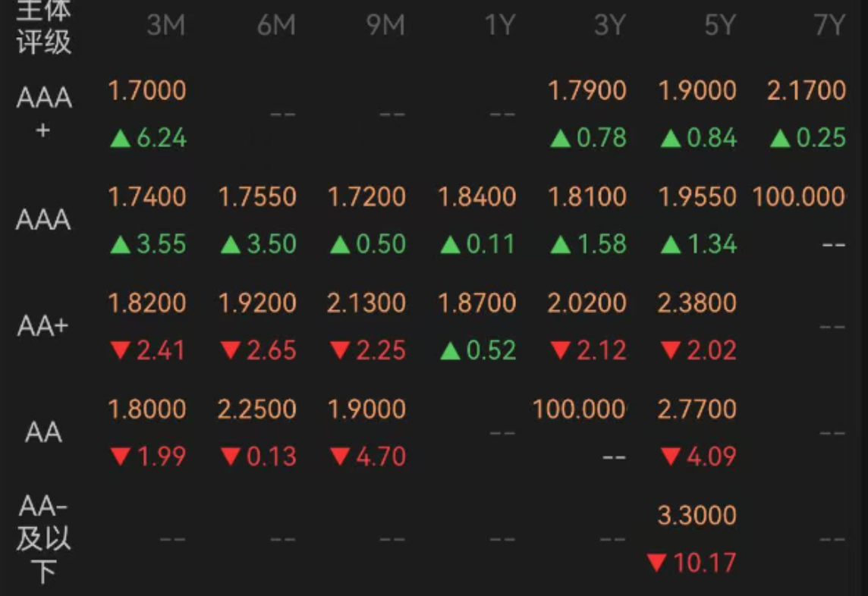Click AAA+ 7Y value 2.1700
868x596 pixels.
(x=807, y=91)
